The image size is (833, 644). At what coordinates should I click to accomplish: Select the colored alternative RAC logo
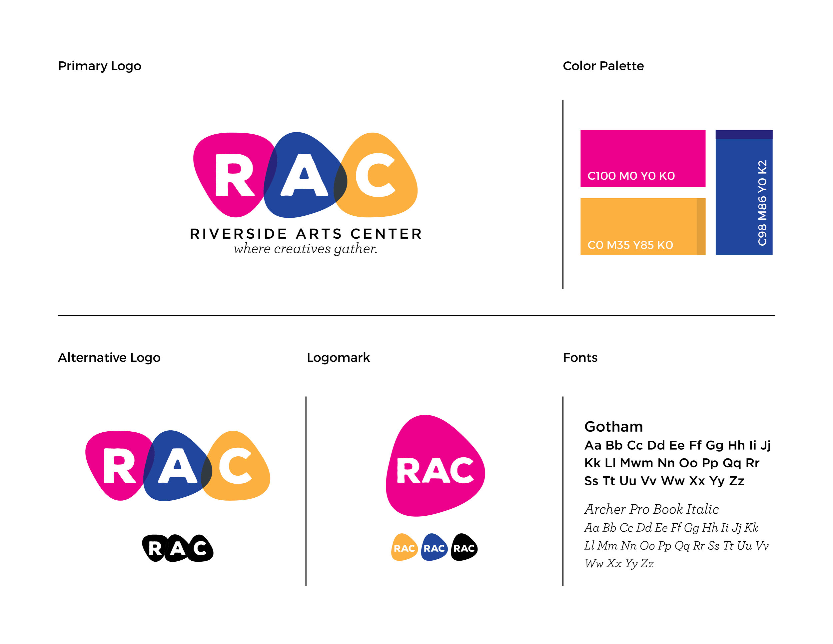178,465
